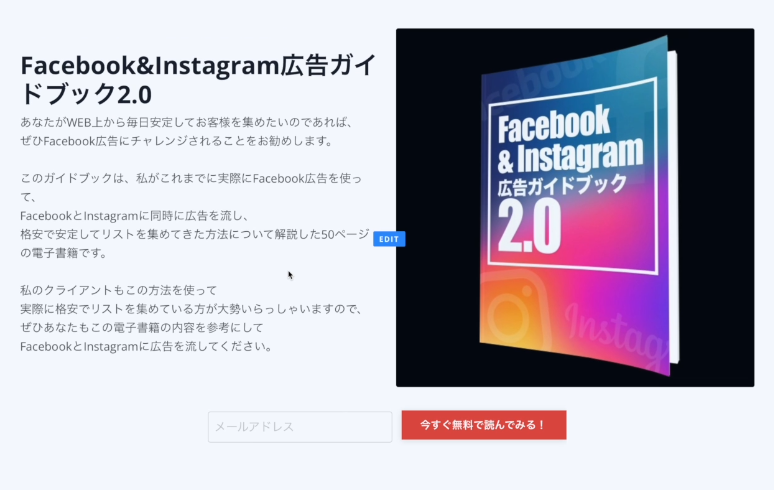774x490 pixels.
Task: Click the & Instagram text on the cover
Action: [570, 155]
